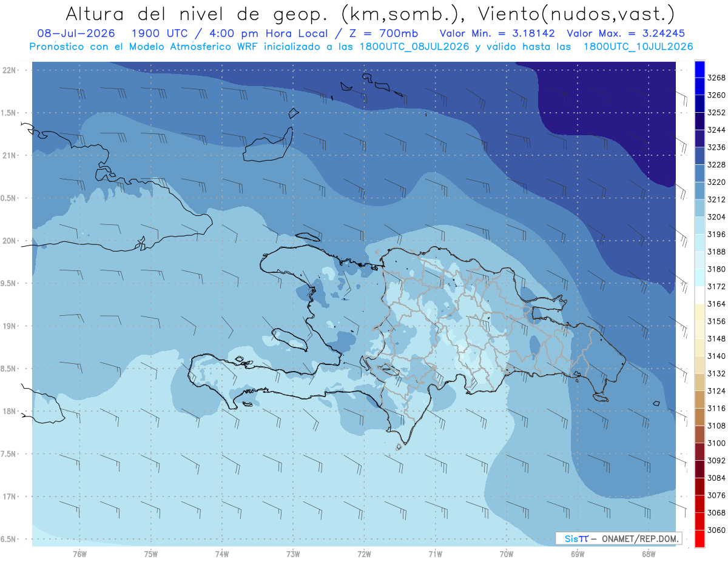Click the '3180' colorbar value

coord(716,269)
